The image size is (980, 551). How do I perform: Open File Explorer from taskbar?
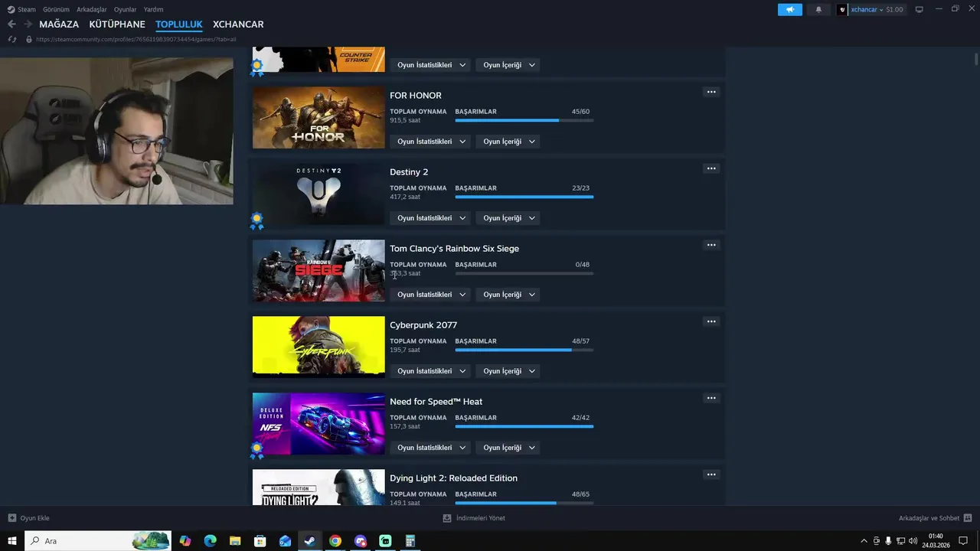click(235, 541)
